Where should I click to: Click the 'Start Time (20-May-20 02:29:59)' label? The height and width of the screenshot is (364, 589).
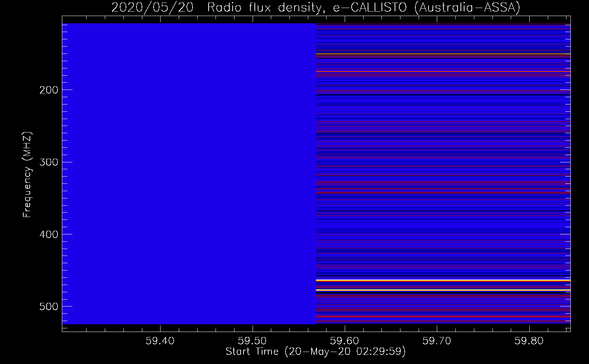(316, 352)
